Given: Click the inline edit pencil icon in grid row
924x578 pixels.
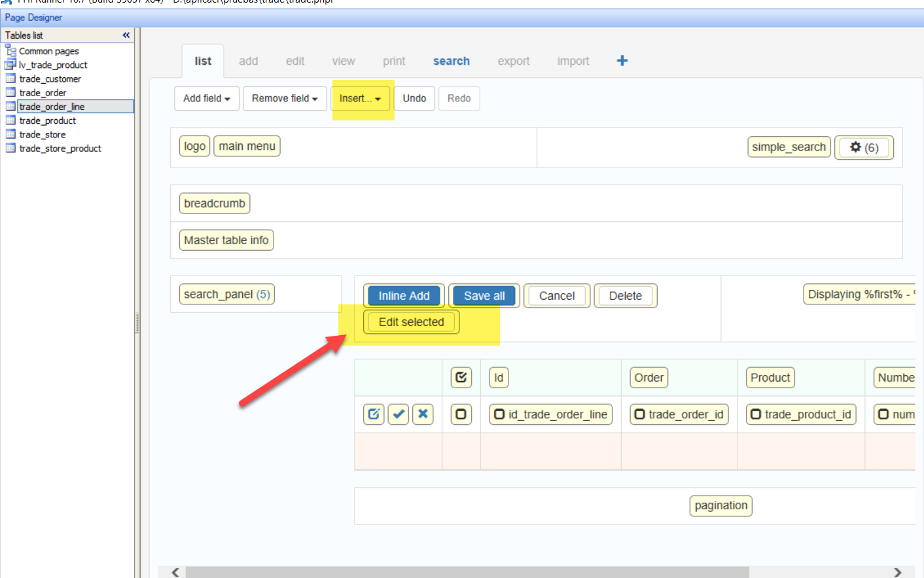Looking at the screenshot, I should tap(374, 414).
